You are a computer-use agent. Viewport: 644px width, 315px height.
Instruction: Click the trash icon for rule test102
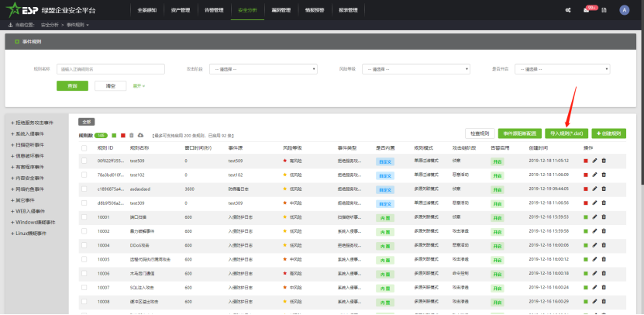(x=604, y=175)
